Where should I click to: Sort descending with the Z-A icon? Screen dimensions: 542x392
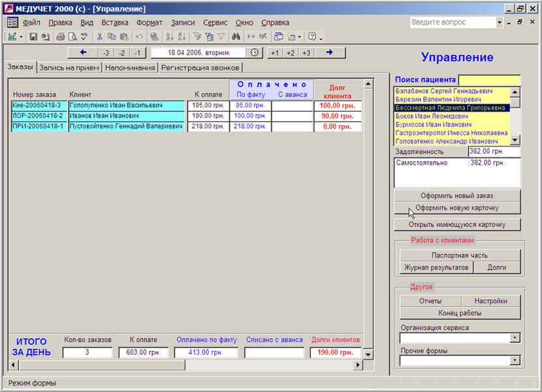pyautogui.click(x=182, y=37)
